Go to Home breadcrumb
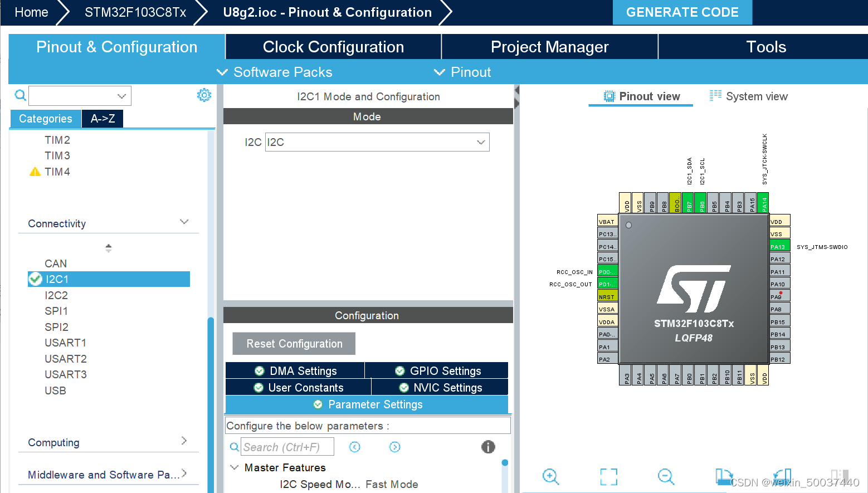This screenshot has height=493, width=868. tap(31, 12)
